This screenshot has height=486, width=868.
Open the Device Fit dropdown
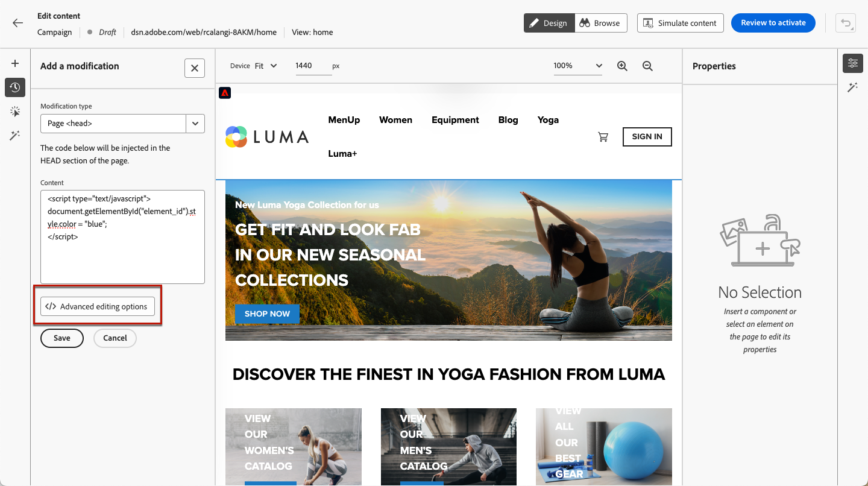[266, 66]
